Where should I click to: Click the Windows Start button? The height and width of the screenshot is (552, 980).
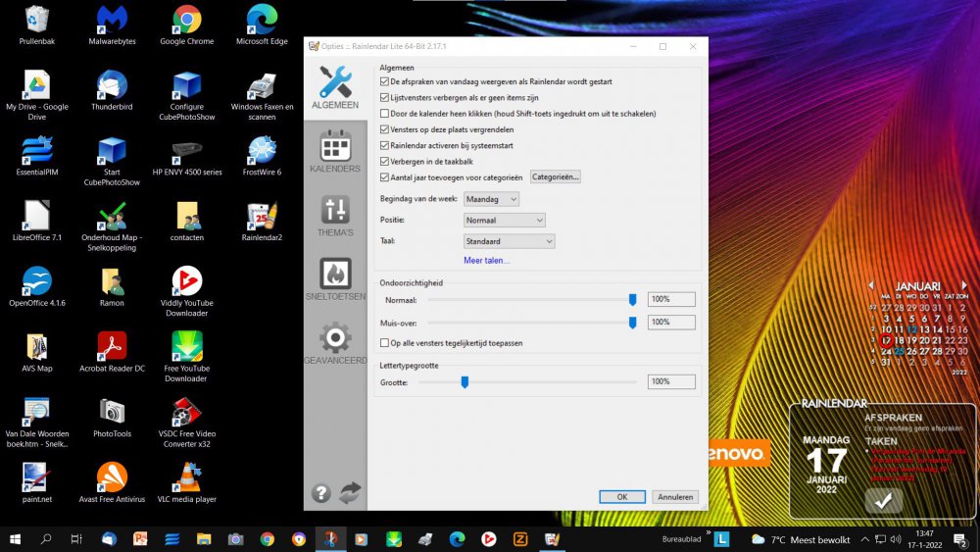(x=15, y=538)
